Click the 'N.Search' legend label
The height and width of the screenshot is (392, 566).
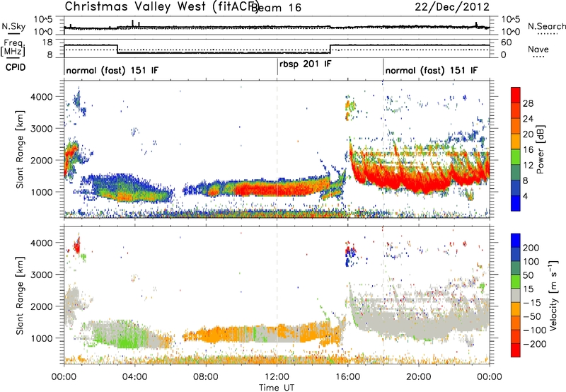pos(547,26)
